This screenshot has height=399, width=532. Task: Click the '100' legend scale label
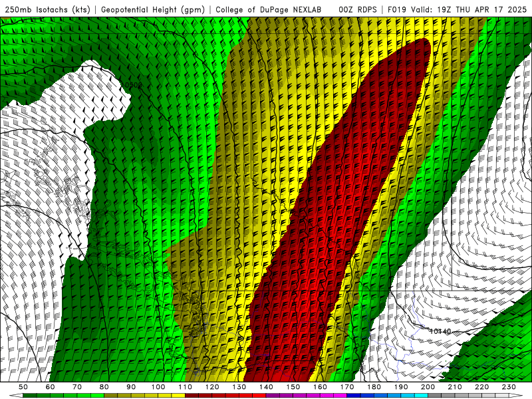coord(158,387)
